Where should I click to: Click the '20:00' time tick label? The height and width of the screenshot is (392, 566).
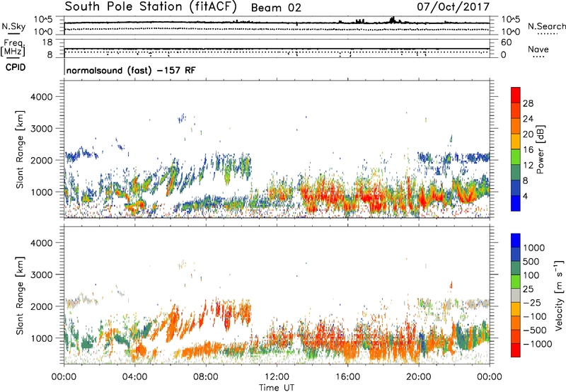[419, 377]
